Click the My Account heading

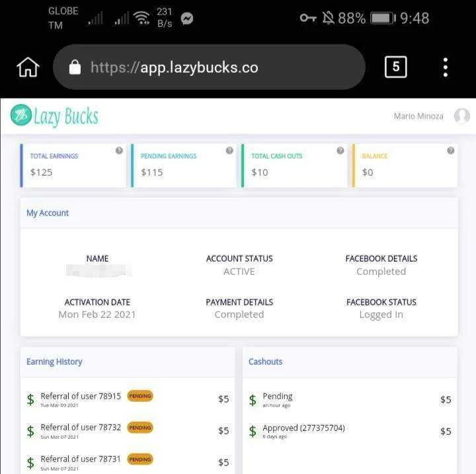tap(48, 213)
